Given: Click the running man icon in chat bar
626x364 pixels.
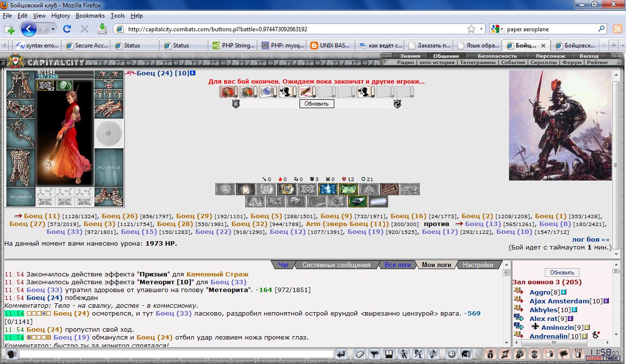Looking at the screenshot, I should pos(404,354).
